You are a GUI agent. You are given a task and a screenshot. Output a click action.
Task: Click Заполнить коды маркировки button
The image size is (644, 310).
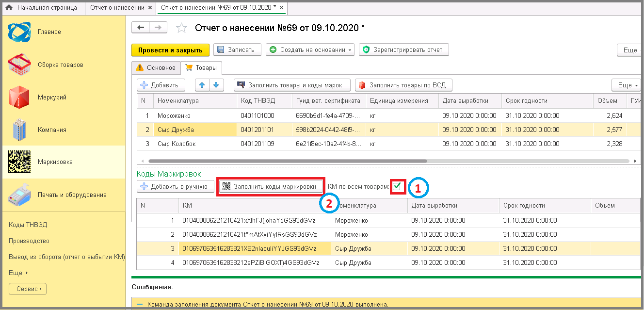[271, 186]
